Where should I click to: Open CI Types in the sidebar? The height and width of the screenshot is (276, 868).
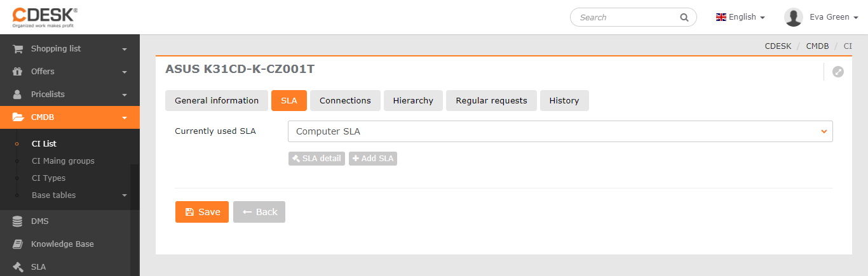tap(48, 178)
